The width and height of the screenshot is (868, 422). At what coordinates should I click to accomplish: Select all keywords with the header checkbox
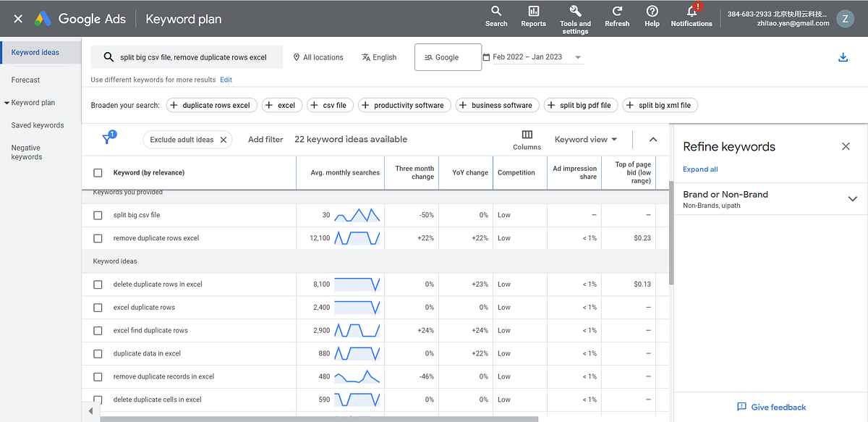(98, 172)
